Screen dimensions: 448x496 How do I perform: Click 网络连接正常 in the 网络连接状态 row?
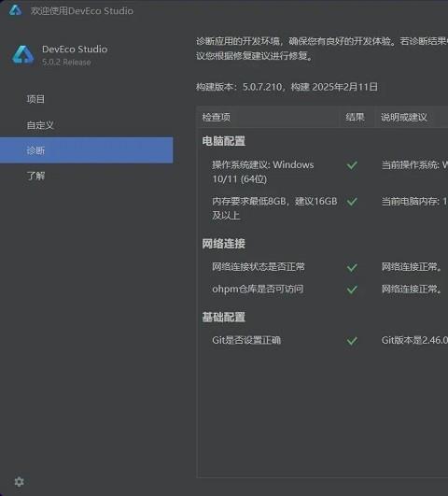tap(412, 266)
